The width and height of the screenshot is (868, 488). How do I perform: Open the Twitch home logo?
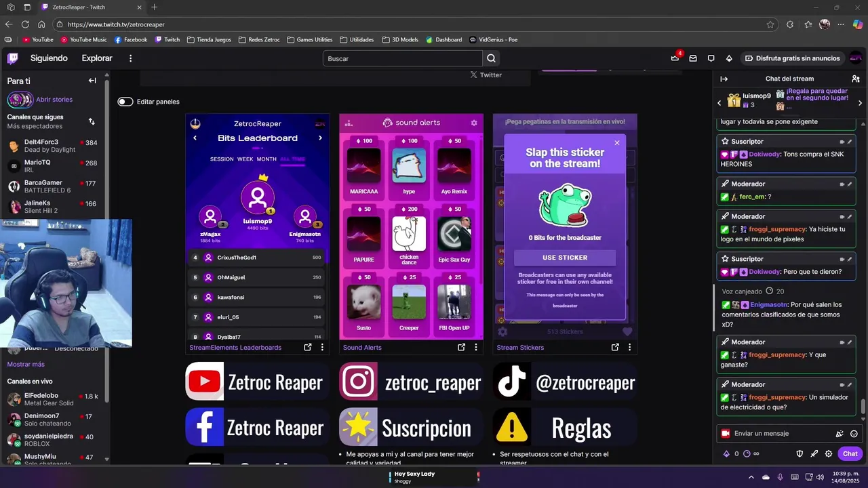[x=13, y=58]
